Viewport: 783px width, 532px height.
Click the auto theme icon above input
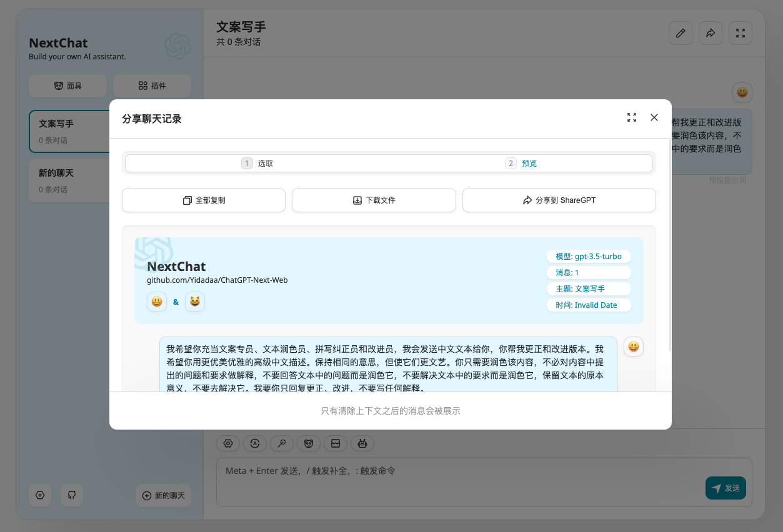coord(255,443)
